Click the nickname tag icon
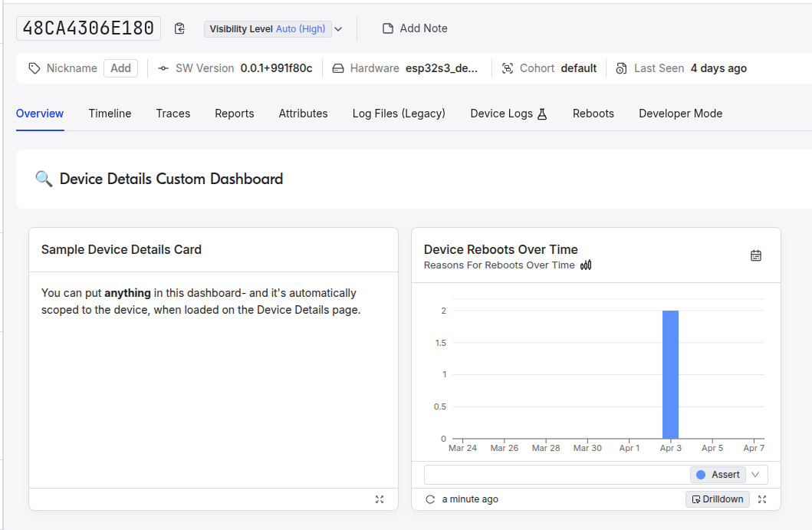 [x=34, y=67]
